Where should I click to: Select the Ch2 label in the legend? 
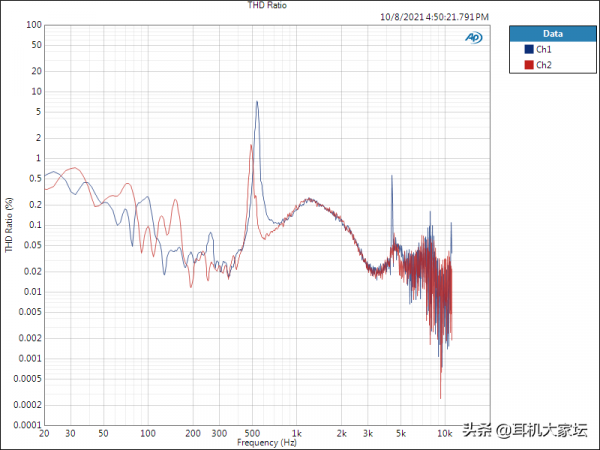[x=544, y=65]
